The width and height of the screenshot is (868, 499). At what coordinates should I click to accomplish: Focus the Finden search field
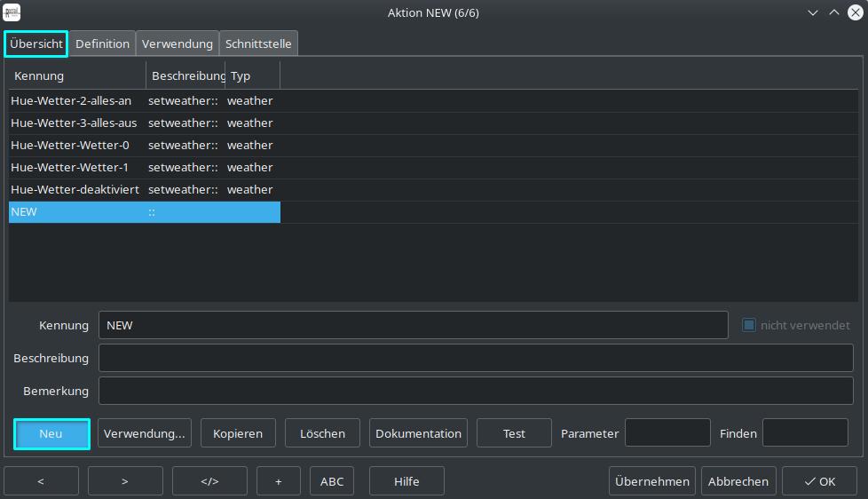tap(805, 433)
